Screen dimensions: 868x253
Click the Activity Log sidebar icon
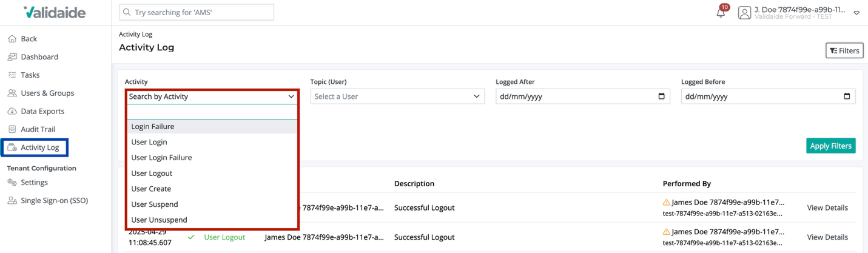12,147
